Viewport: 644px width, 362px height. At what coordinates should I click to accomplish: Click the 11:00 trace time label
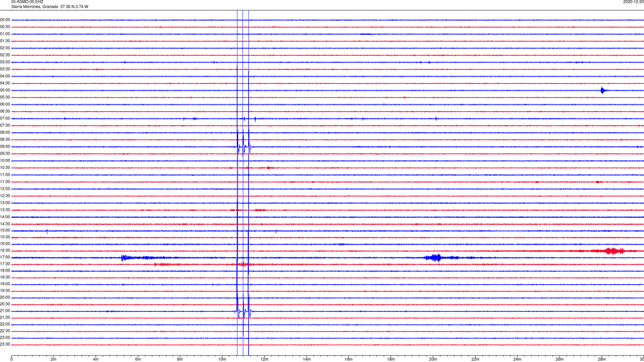click(5, 174)
